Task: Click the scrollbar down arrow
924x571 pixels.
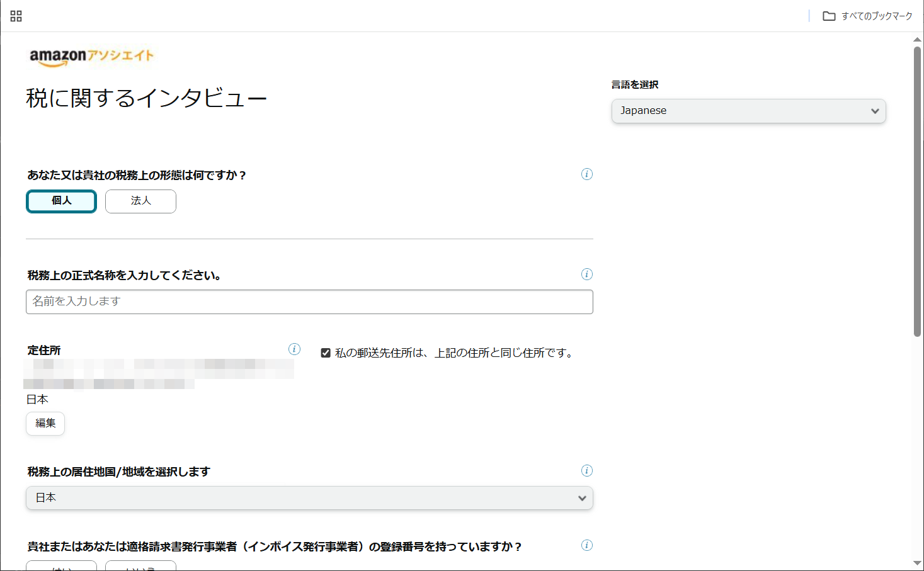Action: (917, 563)
